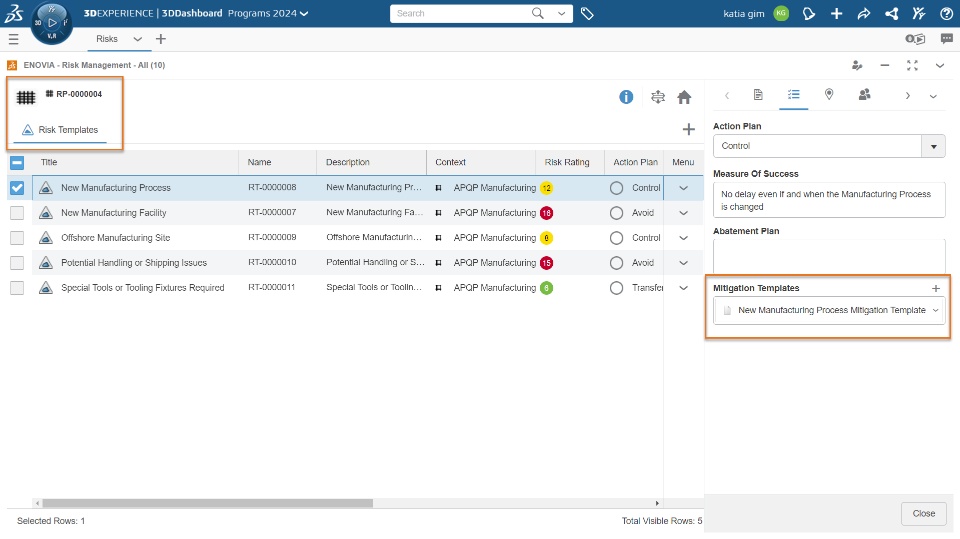Image resolution: width=960 pixels, height=539 pixels.
Task: Sort by Name column header
Action: click(x=260, y=162)
